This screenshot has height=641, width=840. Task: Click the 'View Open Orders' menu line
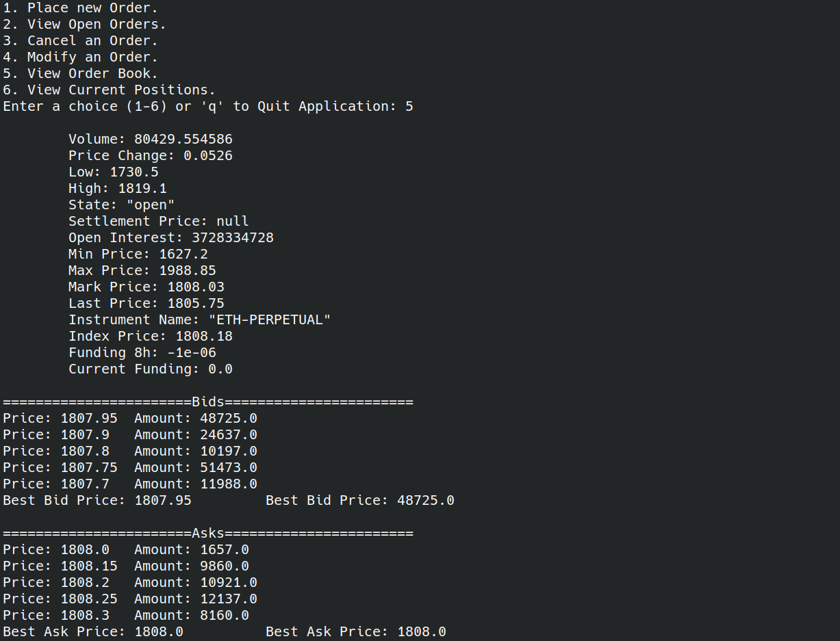pyautogui.click(x=84, y=25)
